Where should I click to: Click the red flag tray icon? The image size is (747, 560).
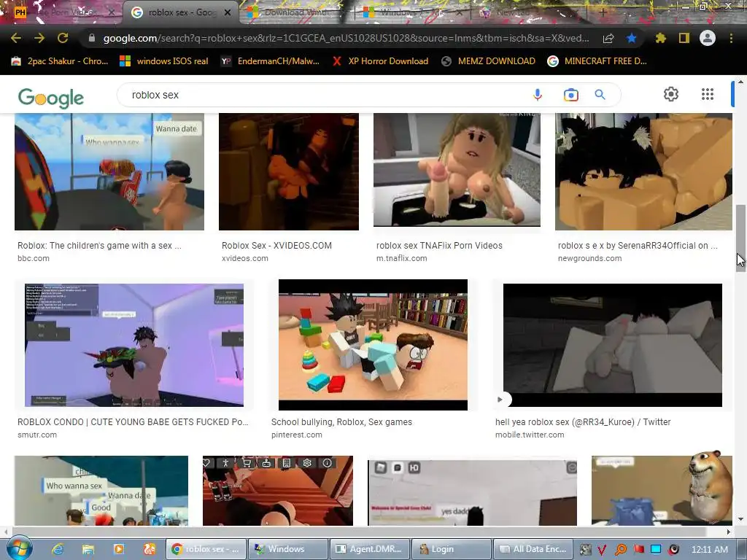coord(638,549)
